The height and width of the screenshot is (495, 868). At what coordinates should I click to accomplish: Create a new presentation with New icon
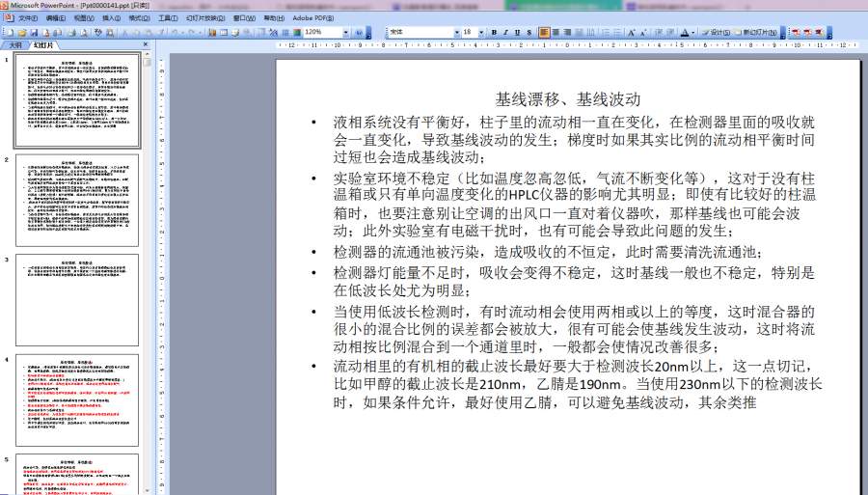pyautogui.click(x=10, y=33)
